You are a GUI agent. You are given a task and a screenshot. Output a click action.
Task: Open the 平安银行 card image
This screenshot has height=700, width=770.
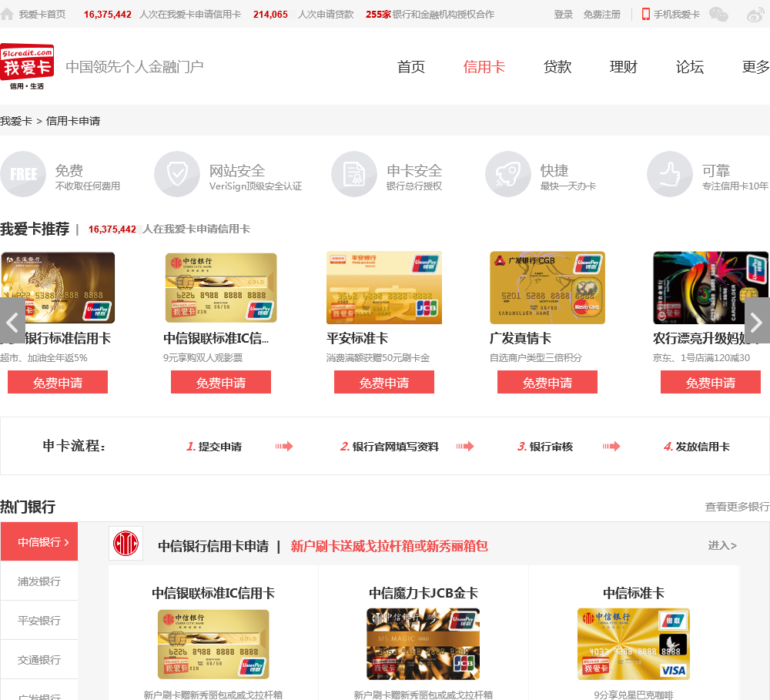(x=384, y=288)
